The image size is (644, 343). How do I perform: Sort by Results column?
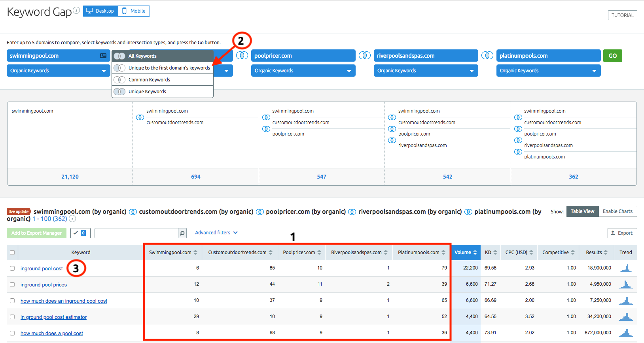pos(597,253)
